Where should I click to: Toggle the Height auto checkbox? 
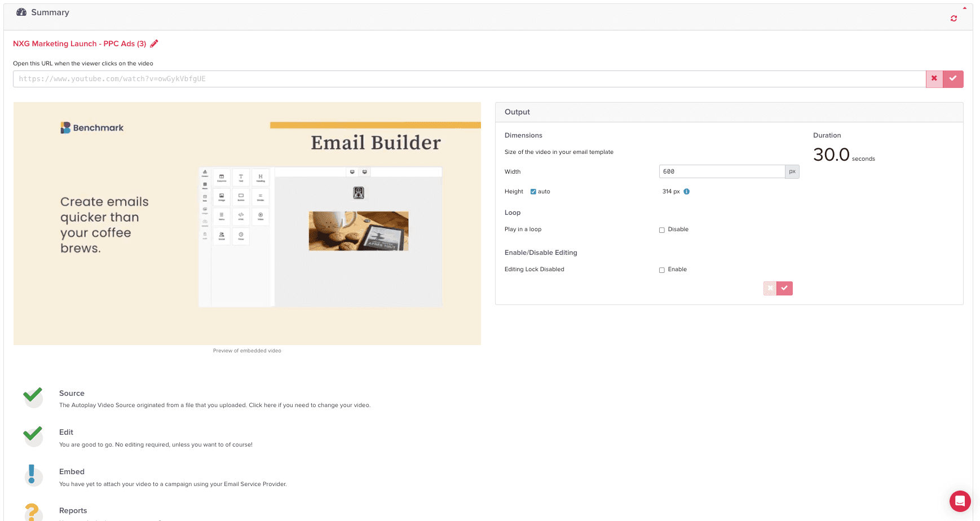tap(533, 192)
